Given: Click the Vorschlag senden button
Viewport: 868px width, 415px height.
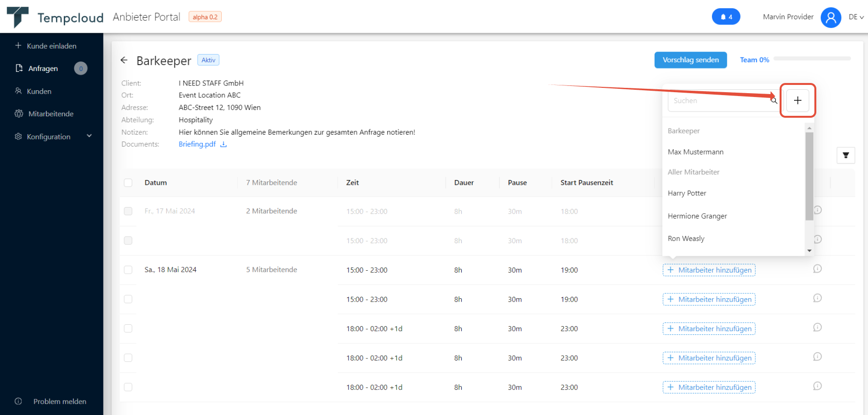Looking at the screenshot, I should [x=690, y=60].
